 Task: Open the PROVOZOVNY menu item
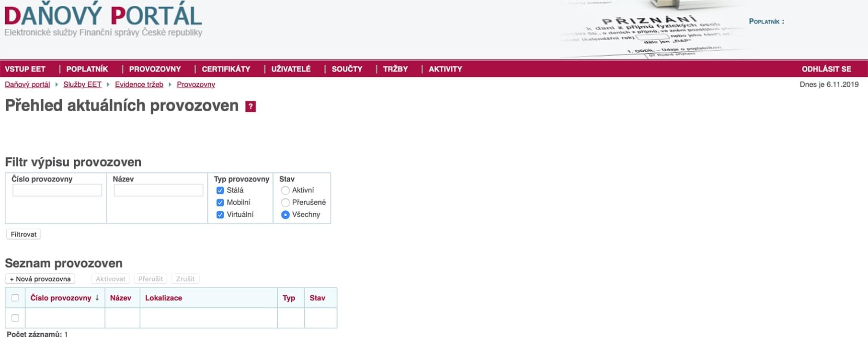155,69
